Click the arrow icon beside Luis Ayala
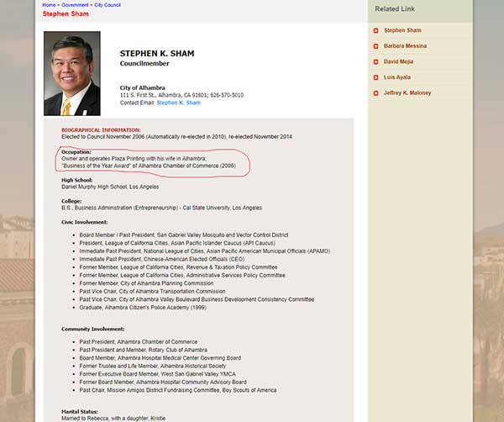504x422 pixels. coord(375,76)
